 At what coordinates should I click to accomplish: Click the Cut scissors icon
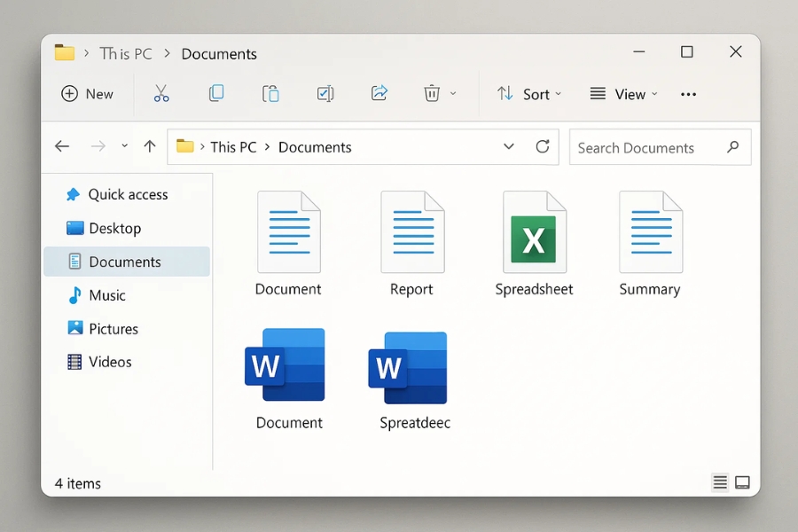tap(160, 94)
